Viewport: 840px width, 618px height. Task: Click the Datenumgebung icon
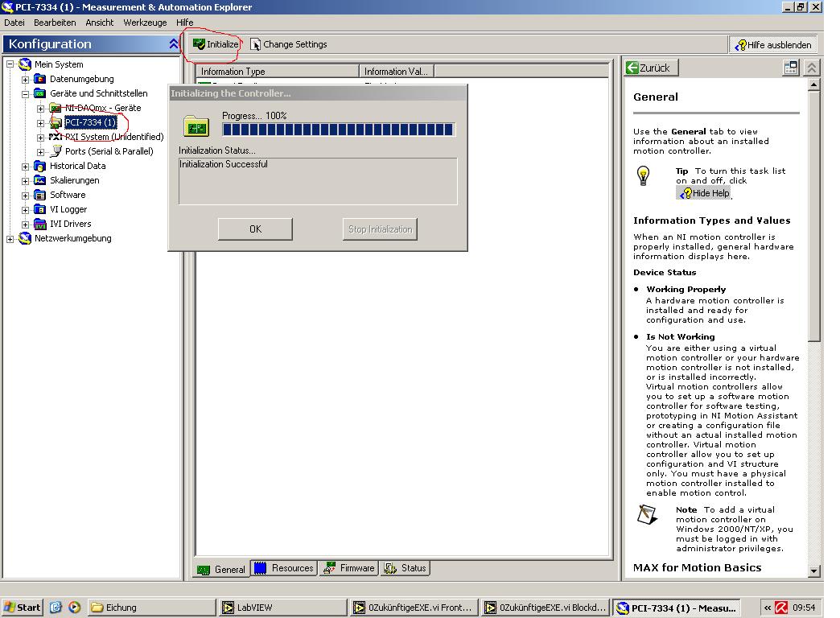tap(40, 79)
